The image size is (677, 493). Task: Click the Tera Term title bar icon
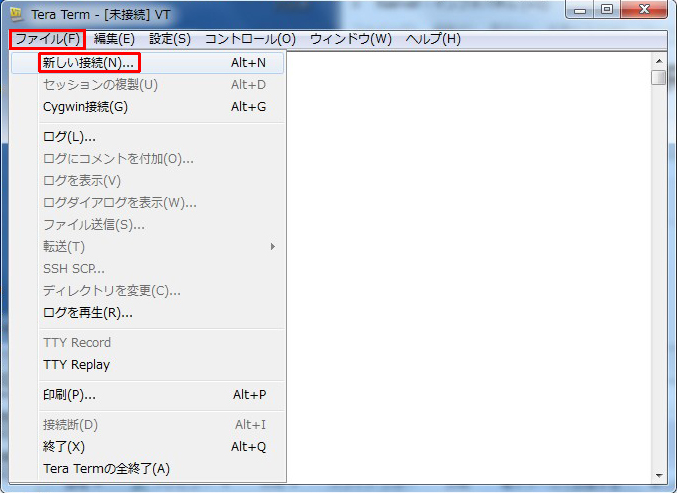click(16, 14)
